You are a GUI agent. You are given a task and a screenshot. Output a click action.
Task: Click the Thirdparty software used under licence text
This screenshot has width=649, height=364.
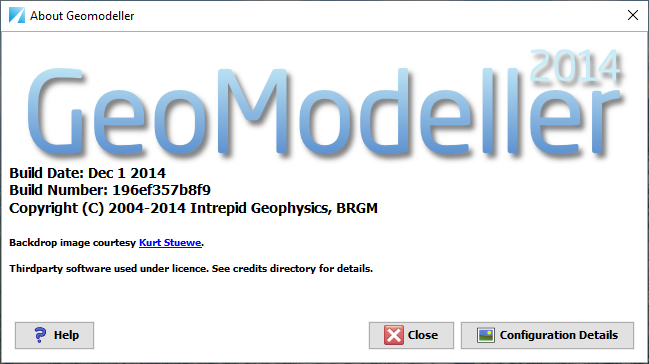point(191,269)
